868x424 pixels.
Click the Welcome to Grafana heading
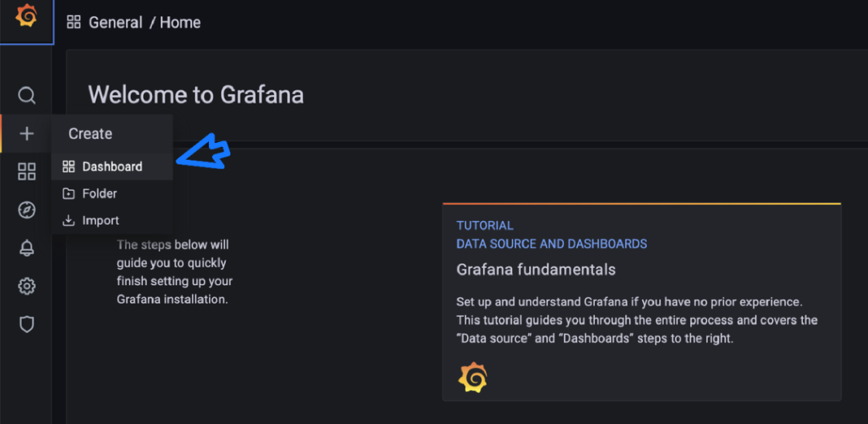[x=196, y=95]
